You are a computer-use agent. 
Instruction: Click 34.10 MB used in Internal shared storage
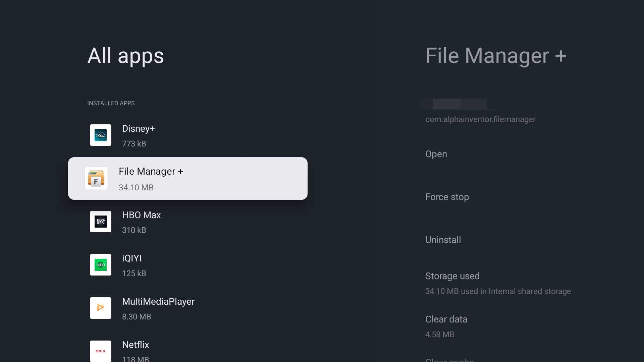498,291
